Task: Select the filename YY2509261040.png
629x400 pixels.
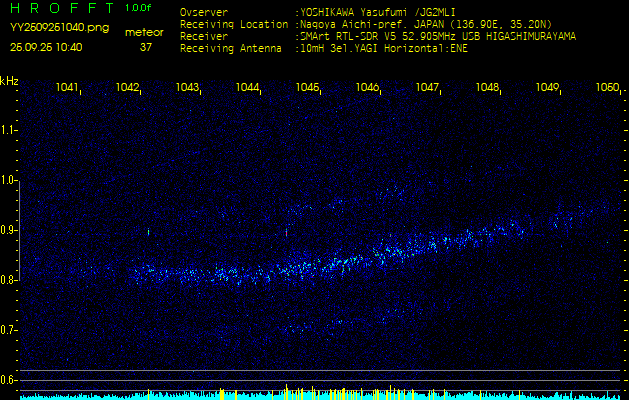Action: tap(59, 28)
